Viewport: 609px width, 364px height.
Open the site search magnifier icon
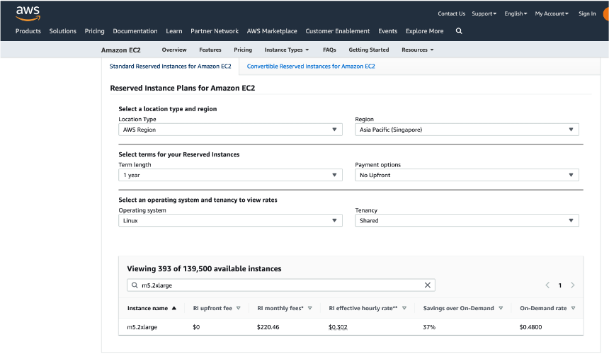459,30
